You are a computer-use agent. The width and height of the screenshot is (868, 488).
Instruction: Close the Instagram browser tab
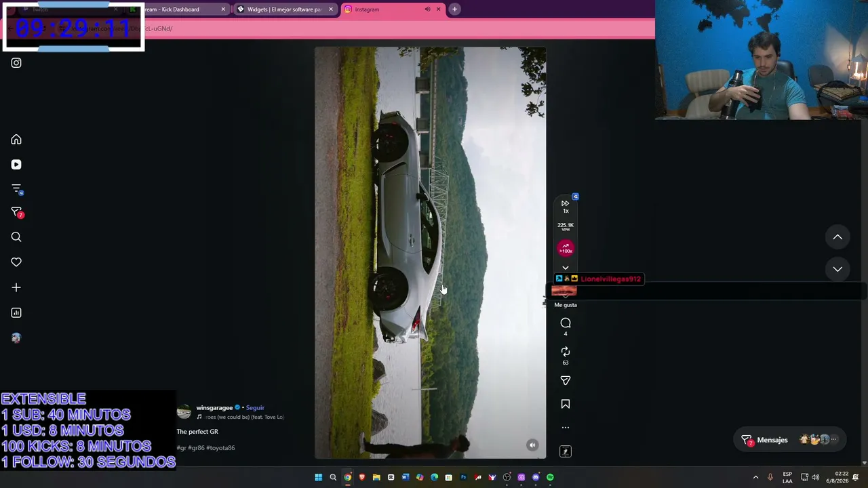pos(438,9)
